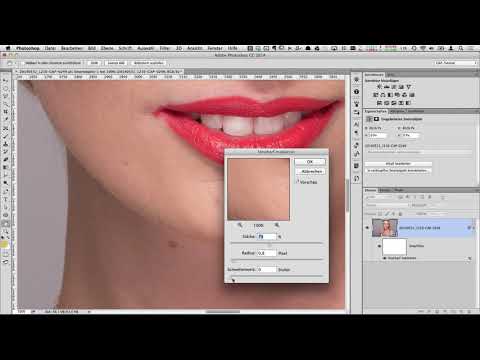Toggle Unscharf maskieren filter visibility
480x360 pixels.
click(x=384, y=258)
